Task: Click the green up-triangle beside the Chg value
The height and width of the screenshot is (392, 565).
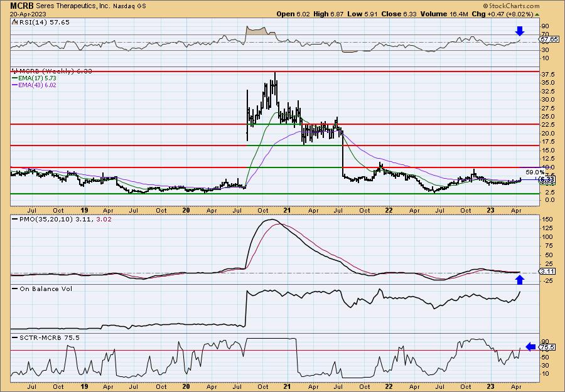Action: 537,14
